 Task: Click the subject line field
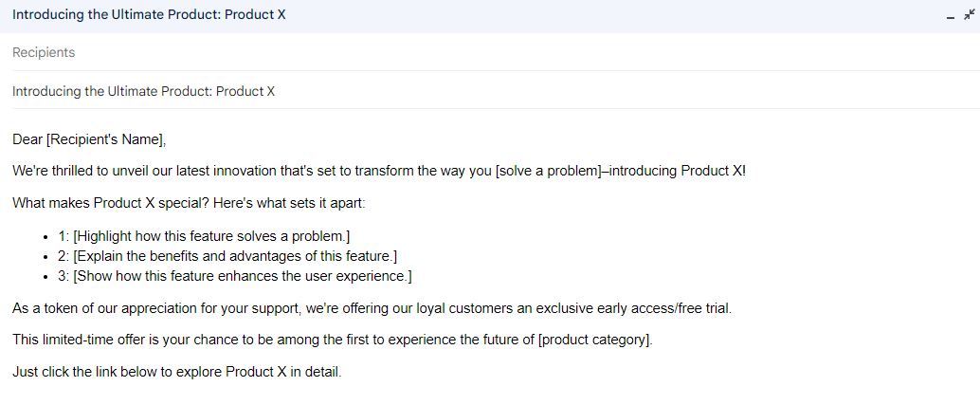[x=379, y=92]
